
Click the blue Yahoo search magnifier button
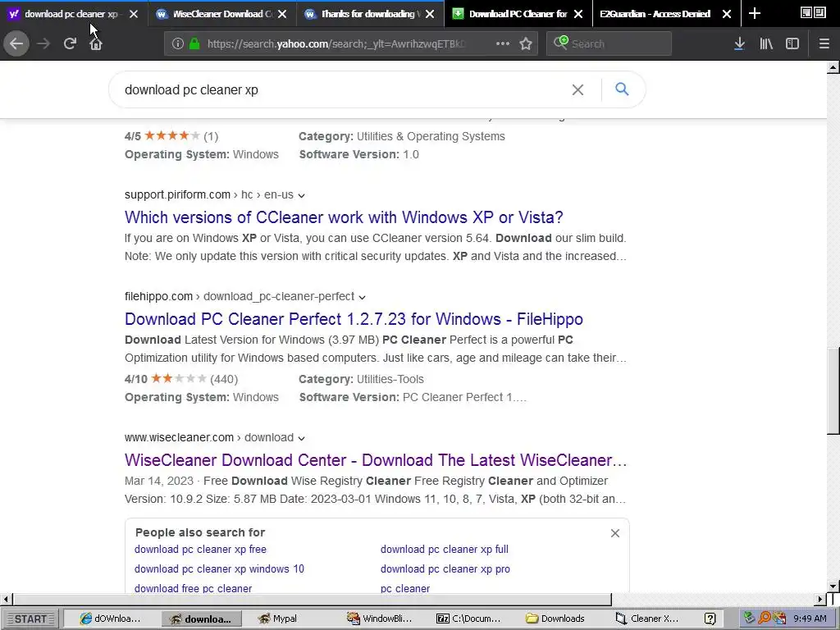coord(622,89)
